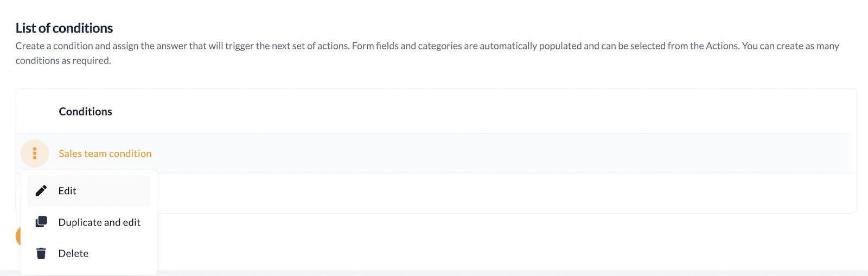Click the Conditions column header
Viewport: 868px width, 276px height.
[85, 112]
